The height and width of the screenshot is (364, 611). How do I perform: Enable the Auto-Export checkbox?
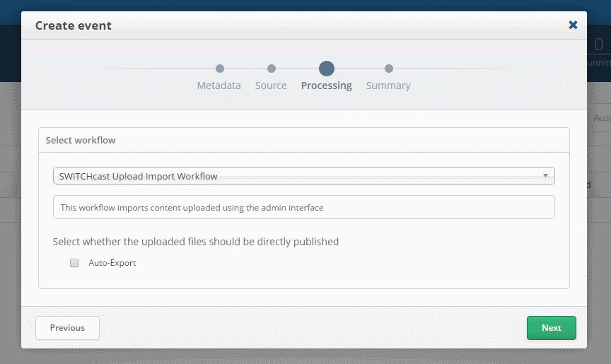[74, 263]
